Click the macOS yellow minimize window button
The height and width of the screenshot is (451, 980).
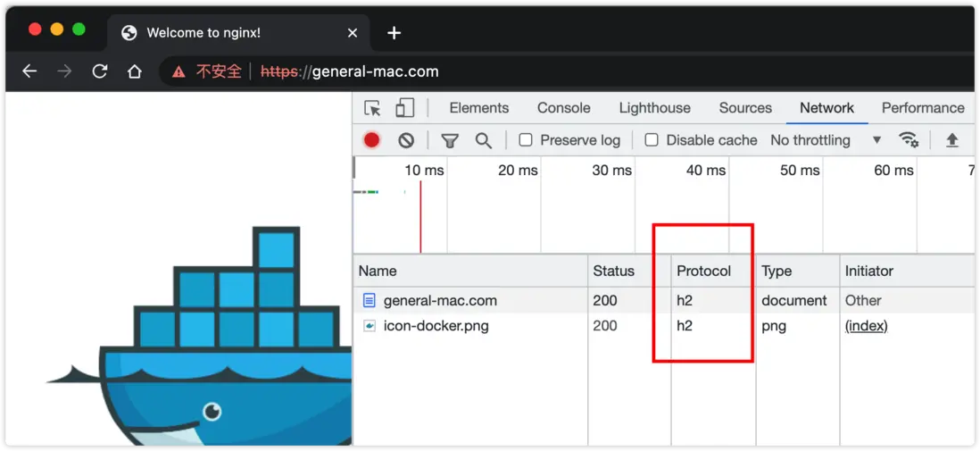pyautogui.click(x=57, y=29)
